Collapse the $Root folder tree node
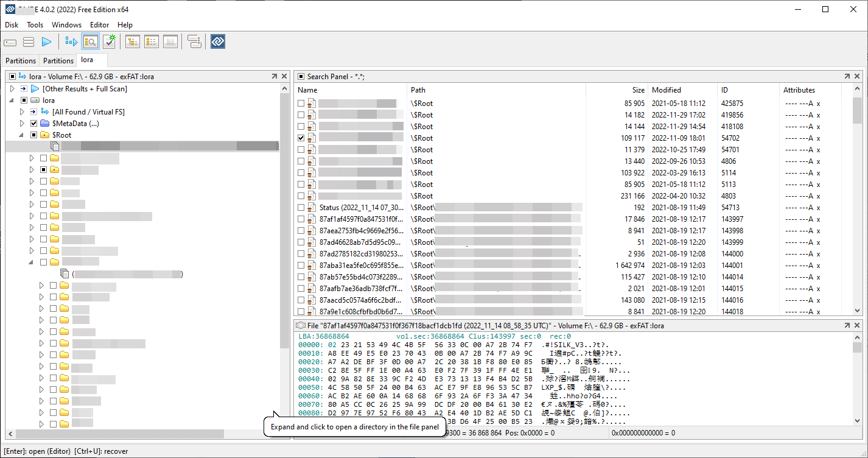Screen dimensions: 868x458 (23, 135)
